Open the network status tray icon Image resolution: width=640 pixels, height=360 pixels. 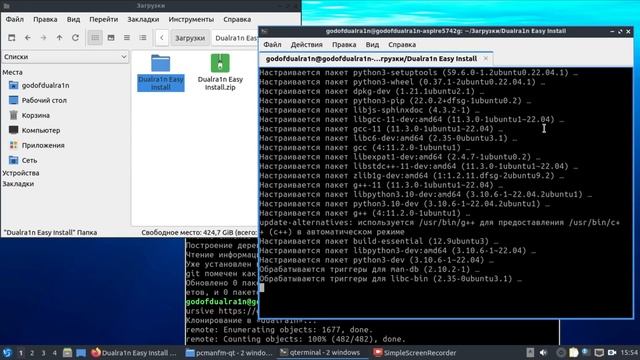[599, 353]
